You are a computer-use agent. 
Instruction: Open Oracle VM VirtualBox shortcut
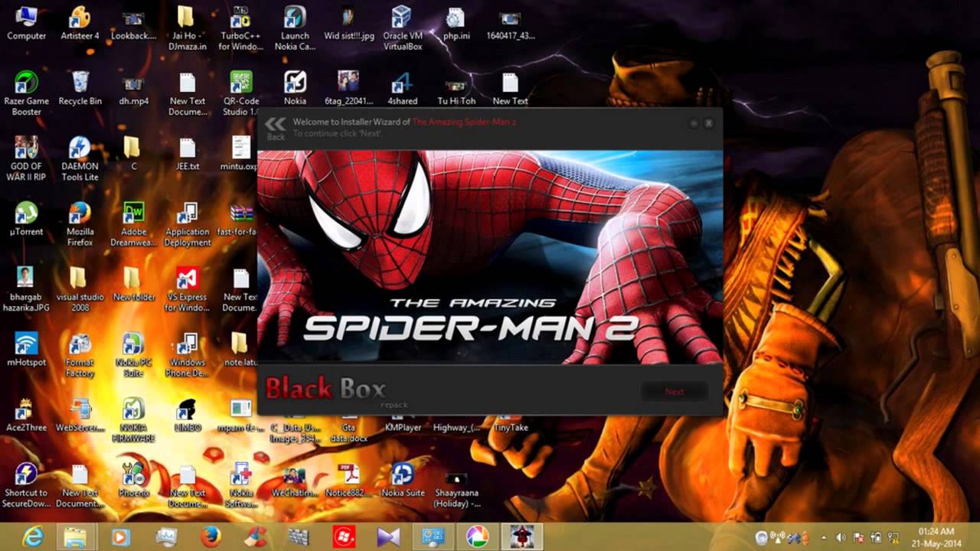[403, 28]
